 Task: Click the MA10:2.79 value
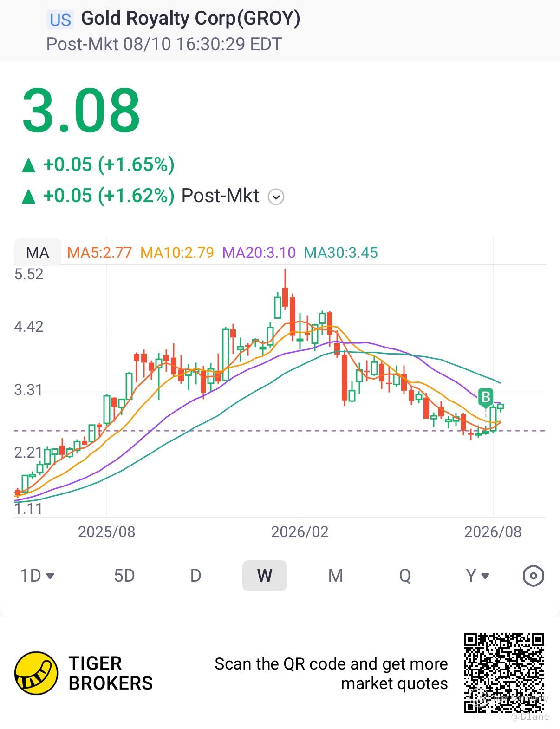tap(177, 252)
